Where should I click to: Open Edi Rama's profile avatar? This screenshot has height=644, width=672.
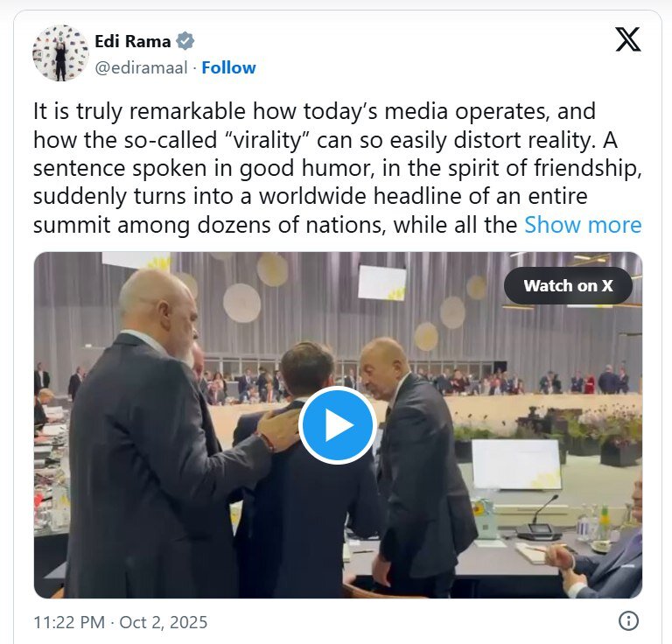pyautogui.click(x=61, y=52)
